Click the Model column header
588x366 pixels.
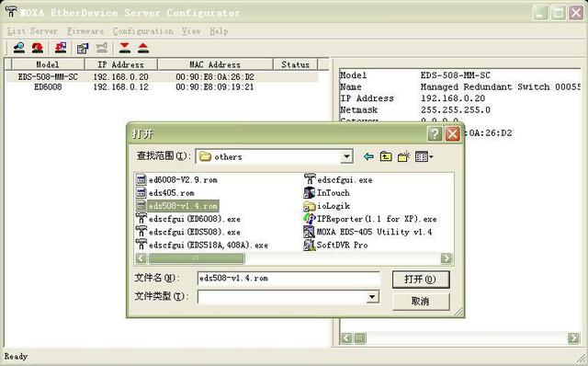click(48, 64)
